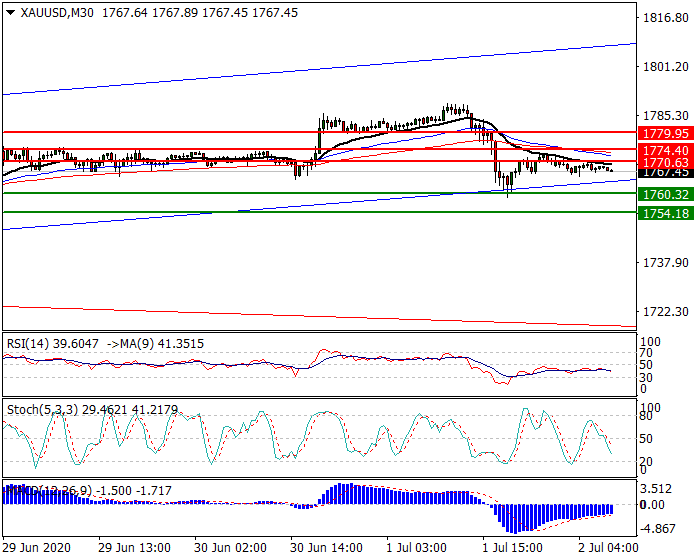700x560 pixels.
Task: Click the Stochastic 80 level label
Action: (x=646, y=416)
